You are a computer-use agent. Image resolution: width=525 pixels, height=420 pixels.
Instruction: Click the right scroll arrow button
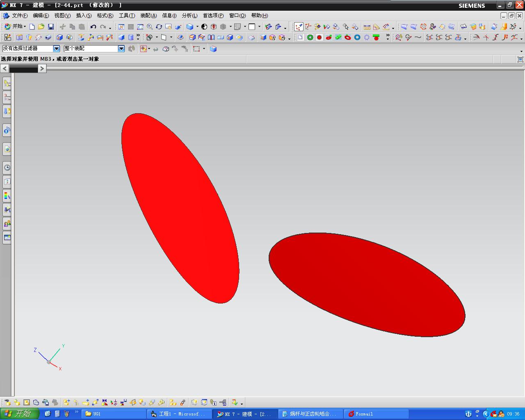click(42, 68)
